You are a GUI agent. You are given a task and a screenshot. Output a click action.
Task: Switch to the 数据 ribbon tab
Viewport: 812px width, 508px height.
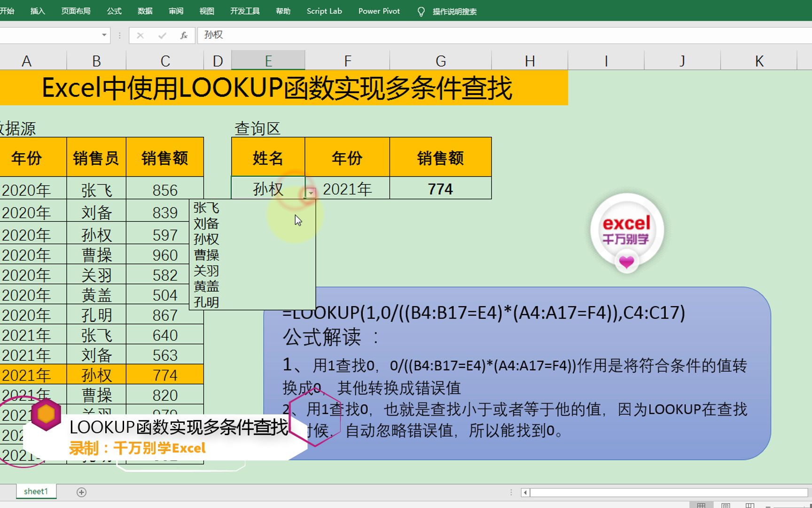(x=144, y=11)
